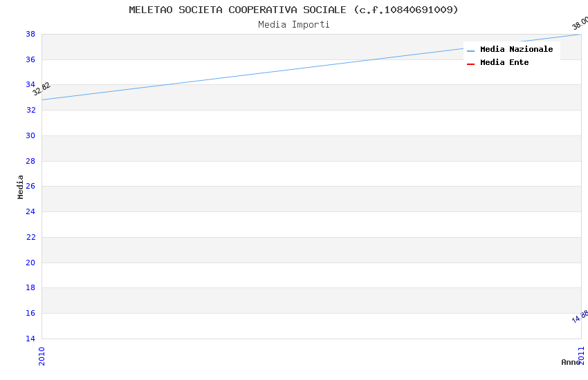Image resolution: width=588 pixels, height=380 pixels.
Task: Click the y-axis tick label 28
Action: tap(30, 161)
